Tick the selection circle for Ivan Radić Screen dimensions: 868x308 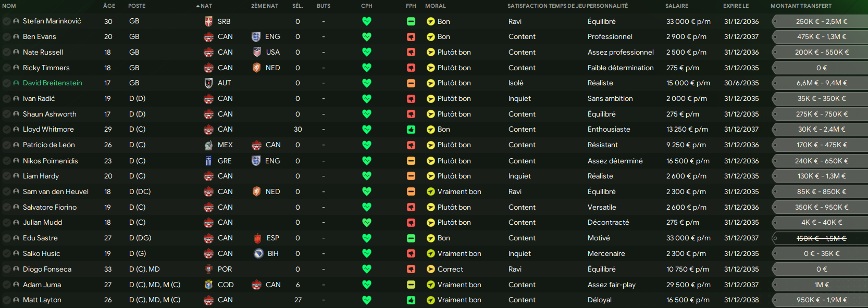[x=6, y=98]
